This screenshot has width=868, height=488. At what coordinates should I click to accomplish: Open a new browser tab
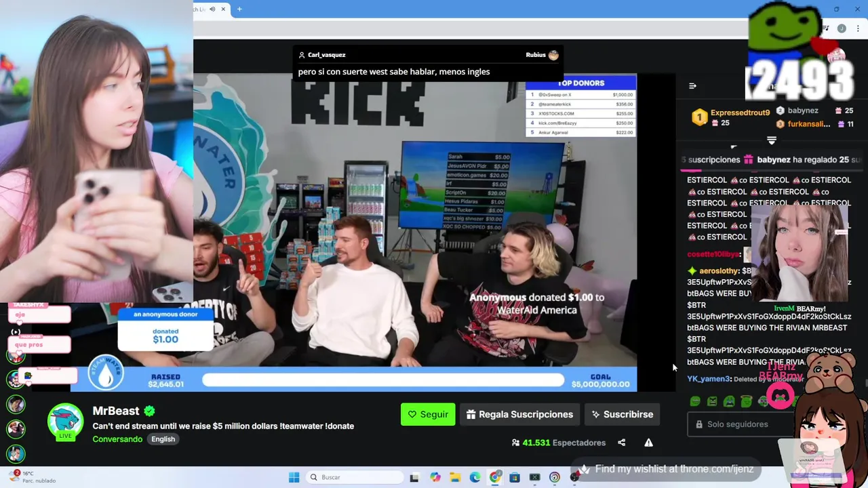pos(239,9)
